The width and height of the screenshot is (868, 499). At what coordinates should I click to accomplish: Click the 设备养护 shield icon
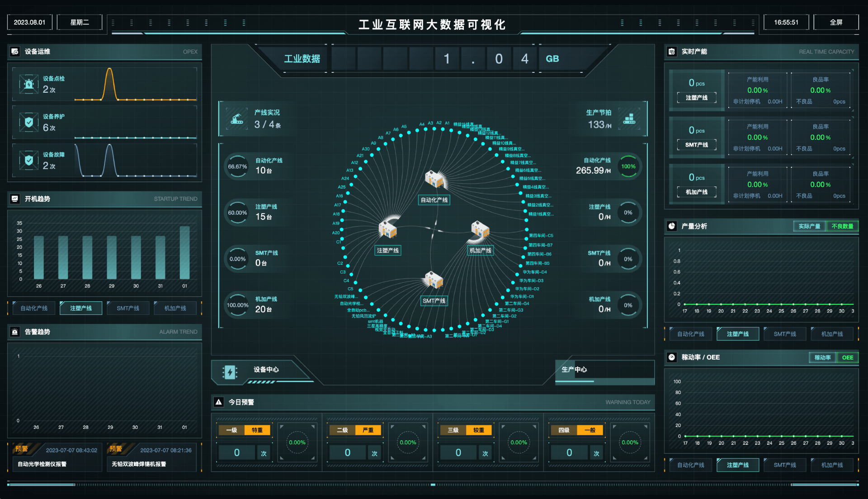pyautogui.click(x=29, y=122)
